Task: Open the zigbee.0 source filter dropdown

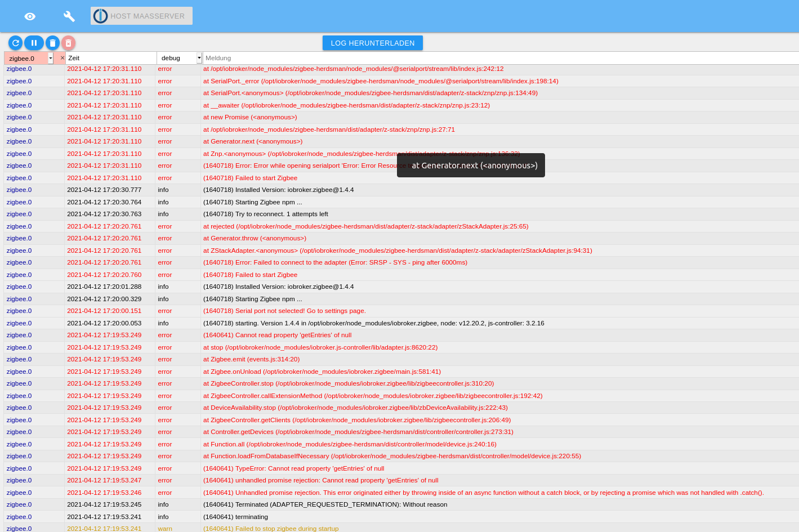Action: (51, 58)
